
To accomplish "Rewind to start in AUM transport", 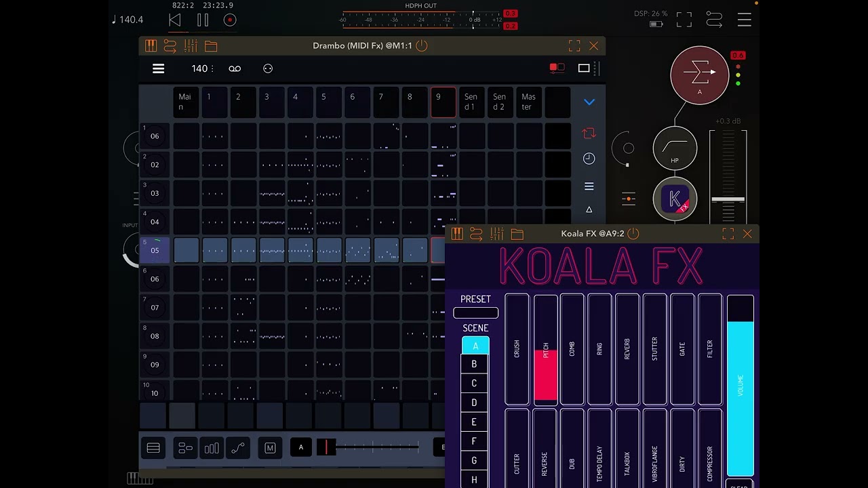I will tap(175, 20).
